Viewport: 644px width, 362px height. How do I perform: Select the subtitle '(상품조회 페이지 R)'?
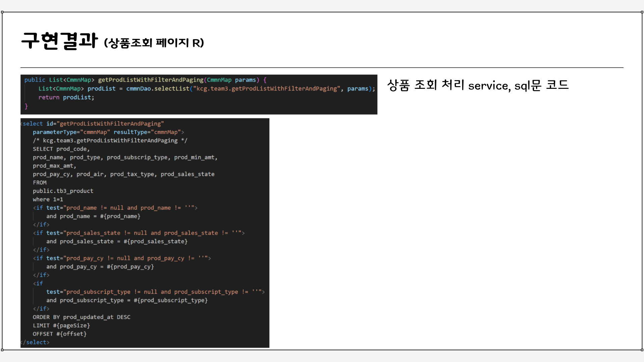point(154,43)
